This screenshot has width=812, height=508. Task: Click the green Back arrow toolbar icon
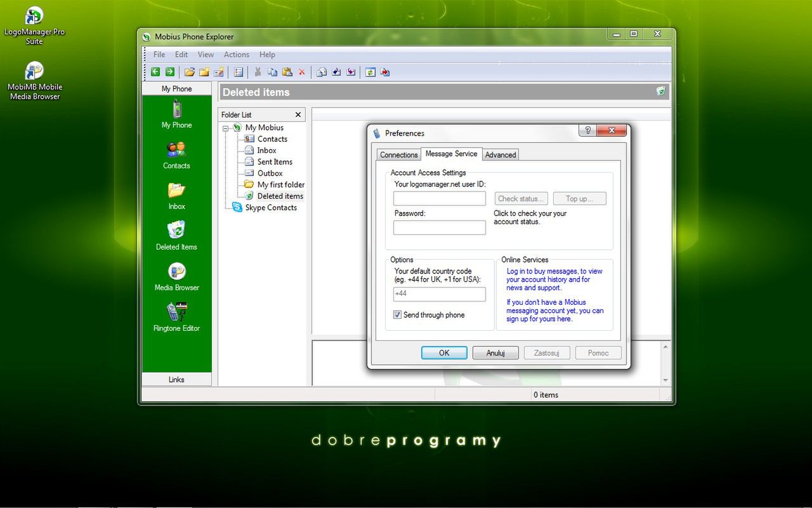155,72
